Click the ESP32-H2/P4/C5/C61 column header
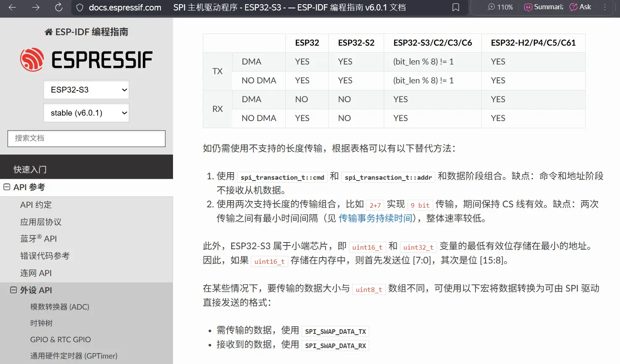The width and height of the screenshot is (620, 364). (533, 43)
